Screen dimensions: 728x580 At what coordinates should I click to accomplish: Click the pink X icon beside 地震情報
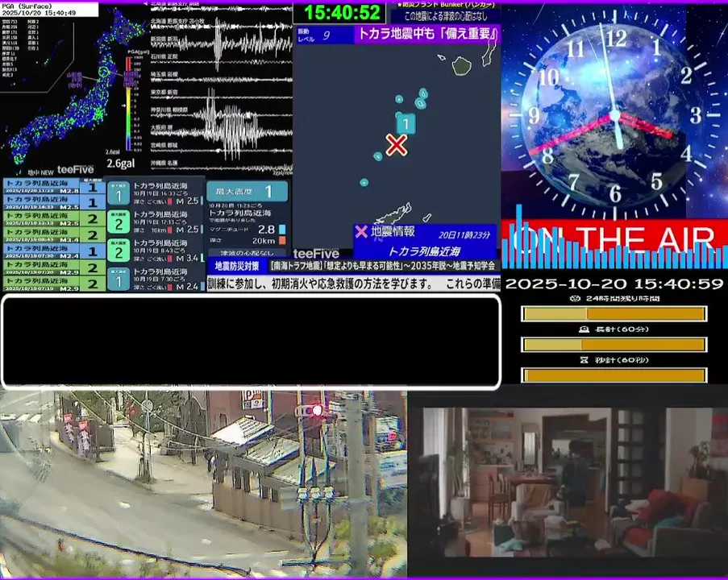pyautogui.click(x=360, y=231)
